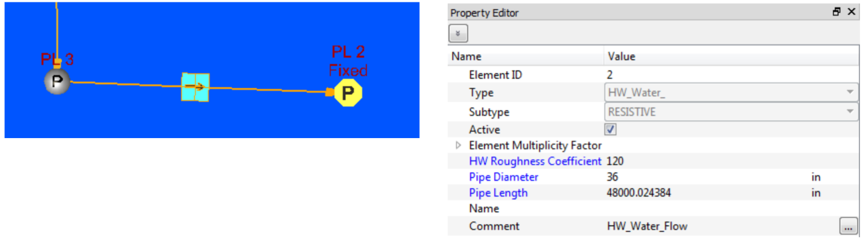Viewport: 868px width, 243px height.
Task: Expand Element Multiplicity Factor row
Action: coord(458,146)
